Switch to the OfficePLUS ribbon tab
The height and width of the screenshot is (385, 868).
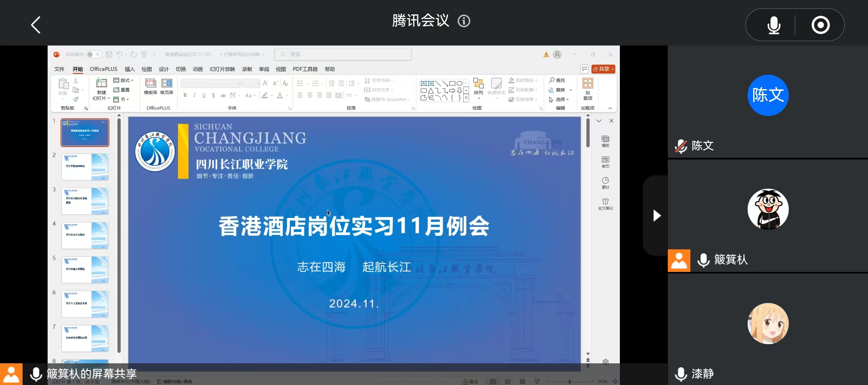pyautogui.click(x=103, y=69)
